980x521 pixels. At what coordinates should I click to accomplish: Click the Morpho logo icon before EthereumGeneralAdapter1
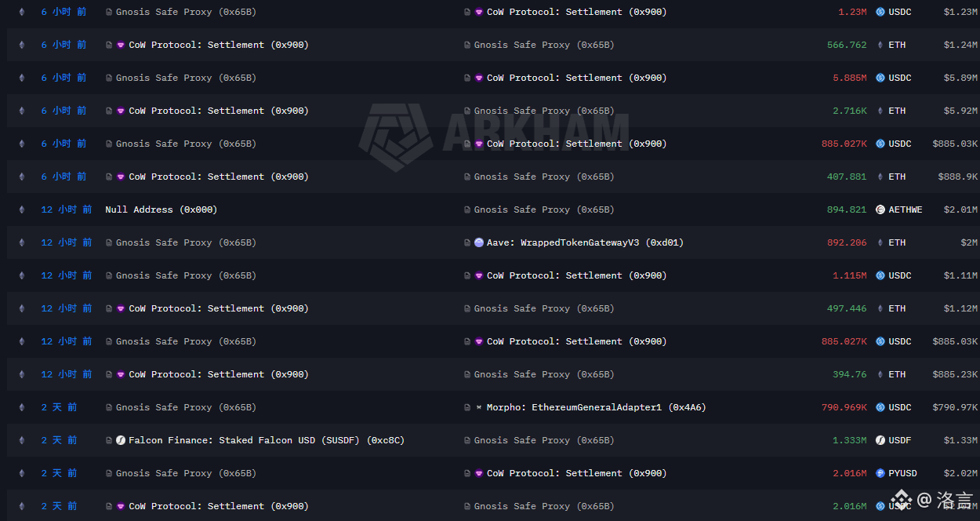[479, 407]
